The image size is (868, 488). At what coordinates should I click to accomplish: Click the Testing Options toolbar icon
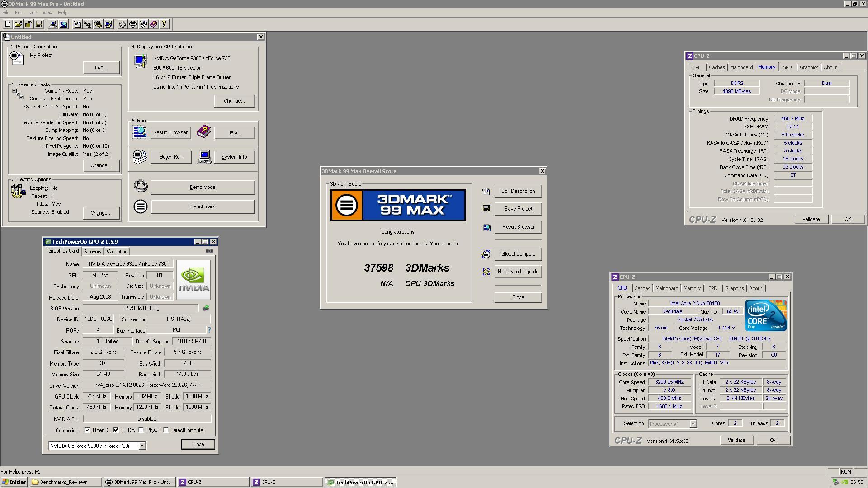pos(98,24)
